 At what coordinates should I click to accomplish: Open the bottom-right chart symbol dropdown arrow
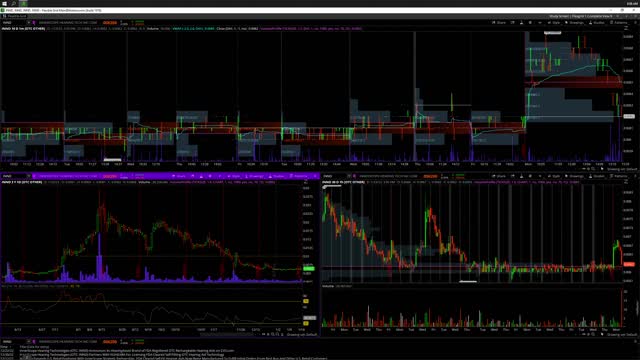pyautogui.click(x=349, y=176)
